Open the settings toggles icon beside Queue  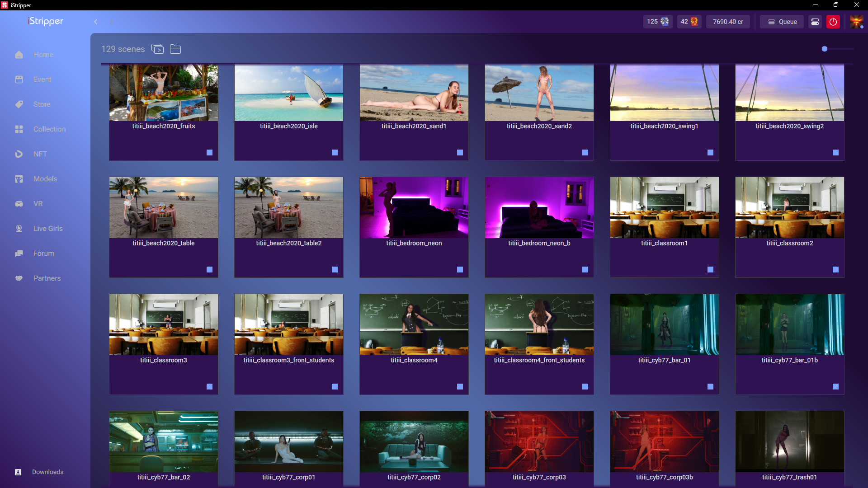[x=815, y=22]
